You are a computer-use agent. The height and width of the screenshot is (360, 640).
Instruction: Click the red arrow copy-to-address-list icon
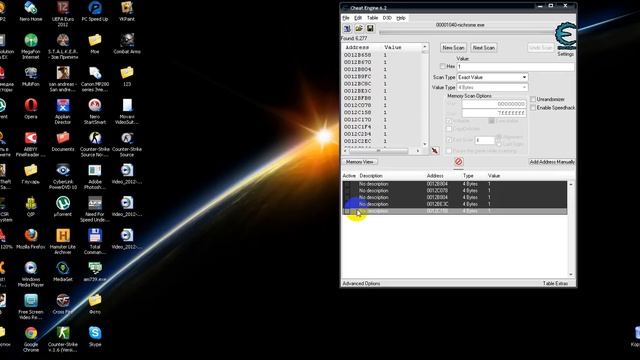435,151
